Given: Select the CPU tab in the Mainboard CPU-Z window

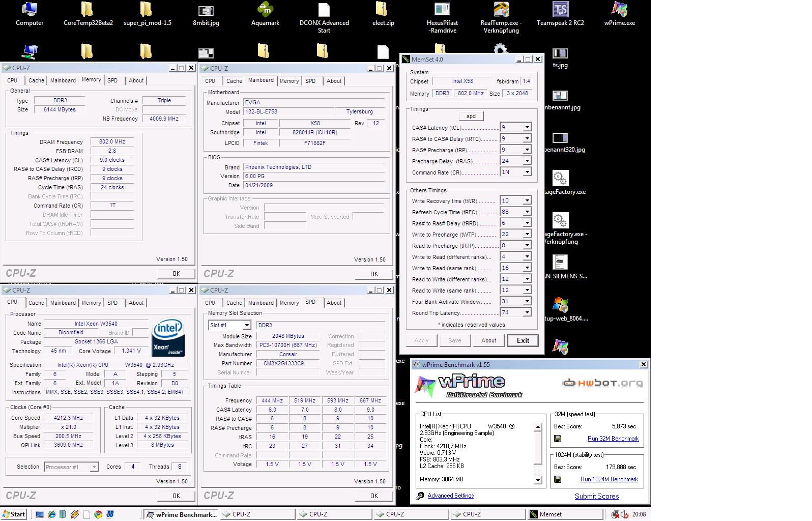Looking at the screenshot, I should (x=210, y=81).
